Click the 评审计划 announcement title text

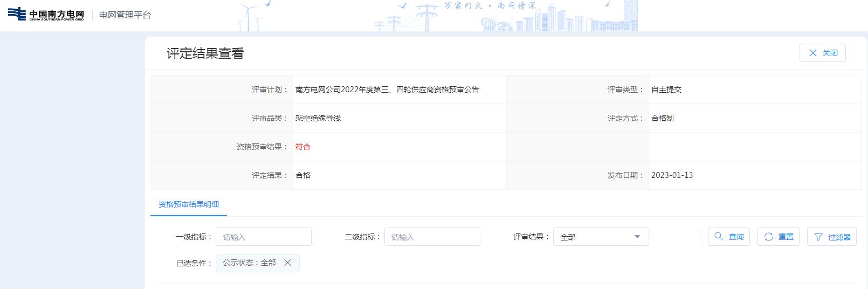[x=387, y=90]
